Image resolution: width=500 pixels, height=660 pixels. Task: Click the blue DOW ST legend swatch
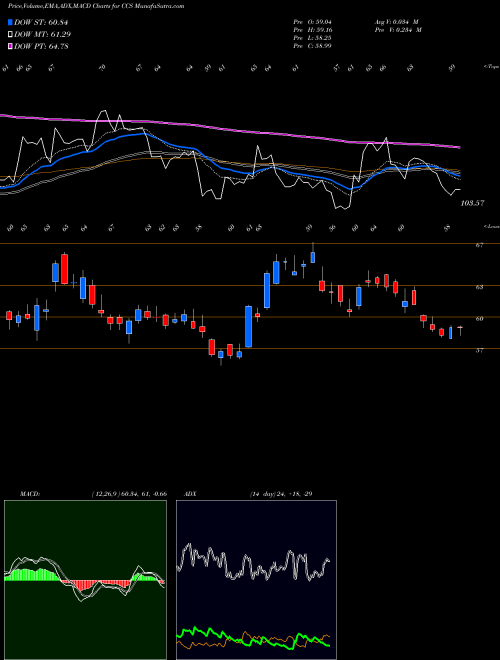[x=10, y=22]
